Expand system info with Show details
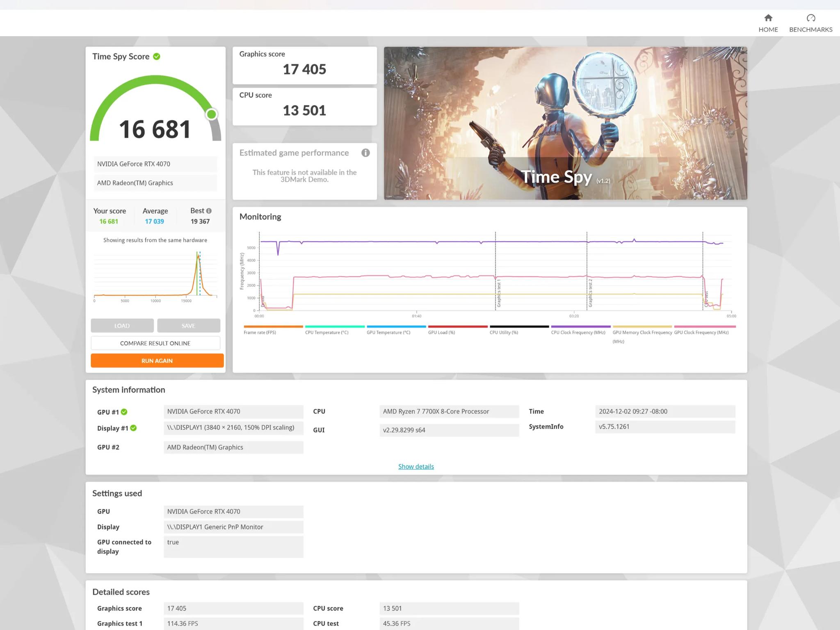 point(416,466)
